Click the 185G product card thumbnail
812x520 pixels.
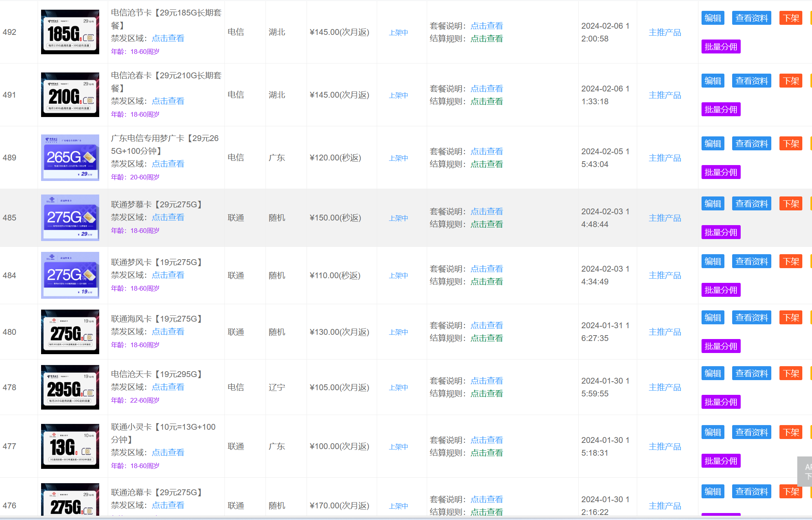70,32
